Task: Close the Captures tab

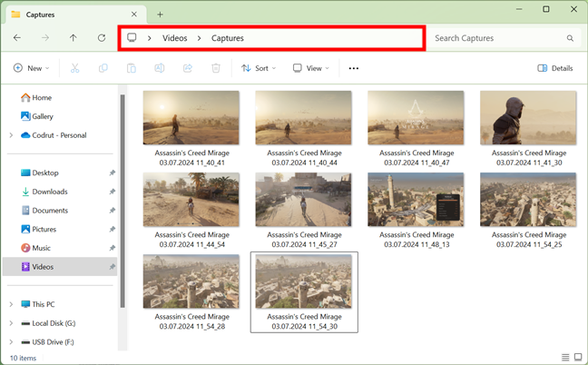Action: tap(134, 15)
